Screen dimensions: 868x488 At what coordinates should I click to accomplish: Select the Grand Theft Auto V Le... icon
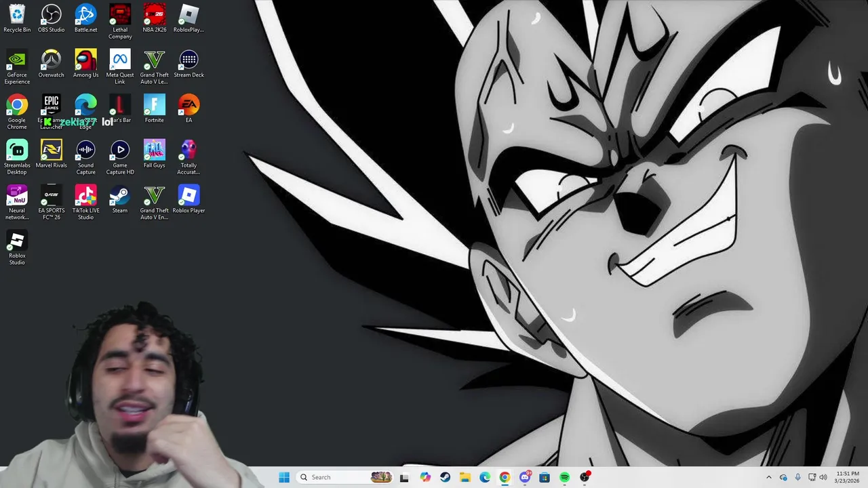pyautogui.click(x=155, y=67)
